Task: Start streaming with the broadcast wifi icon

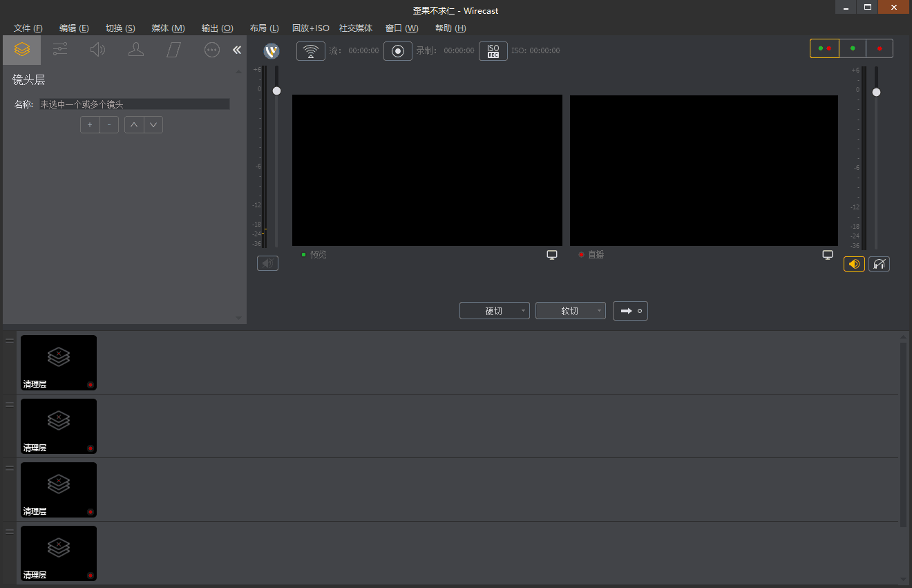Action: (x=311, y=51)
